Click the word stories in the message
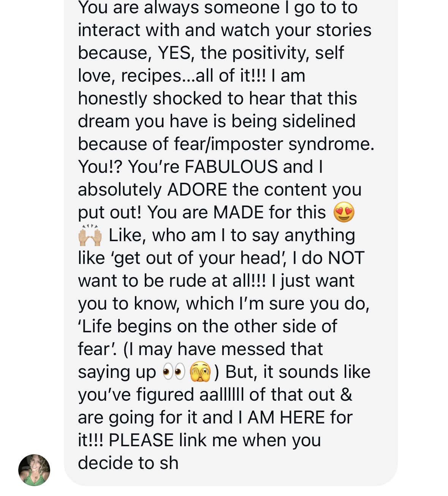This screenshot has height=496, width=448. (x=344, y=30)
